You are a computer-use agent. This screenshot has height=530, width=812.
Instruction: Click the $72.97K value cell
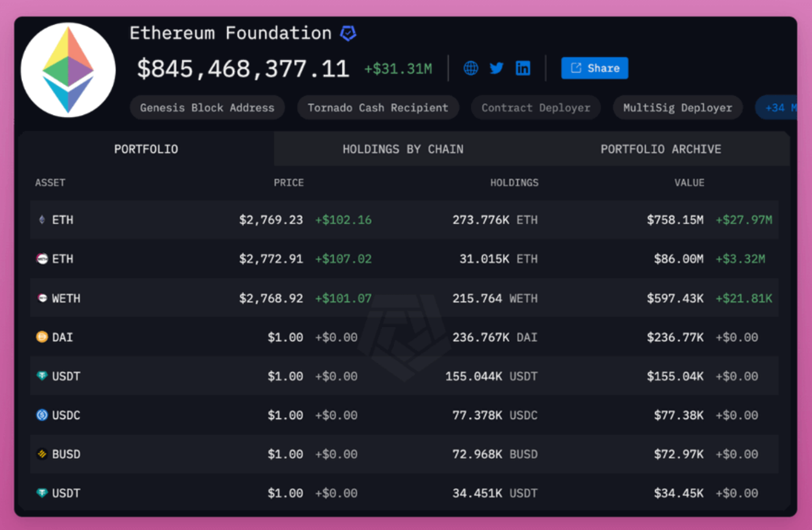tap(678, 454)
